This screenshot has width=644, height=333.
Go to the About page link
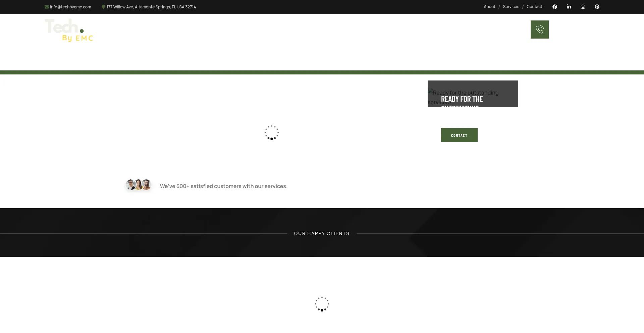pos(489,7)
